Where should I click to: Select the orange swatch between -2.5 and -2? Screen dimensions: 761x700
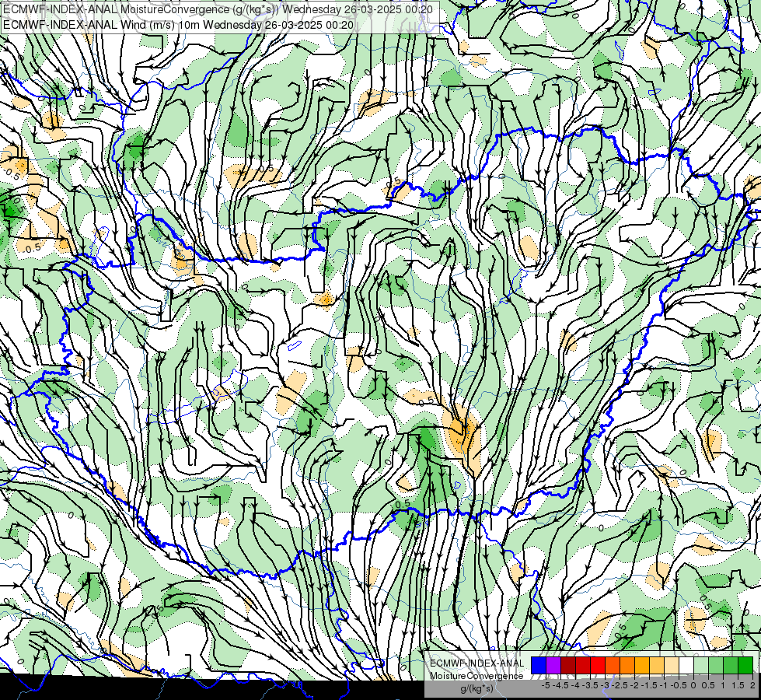[x=627, y=666]
